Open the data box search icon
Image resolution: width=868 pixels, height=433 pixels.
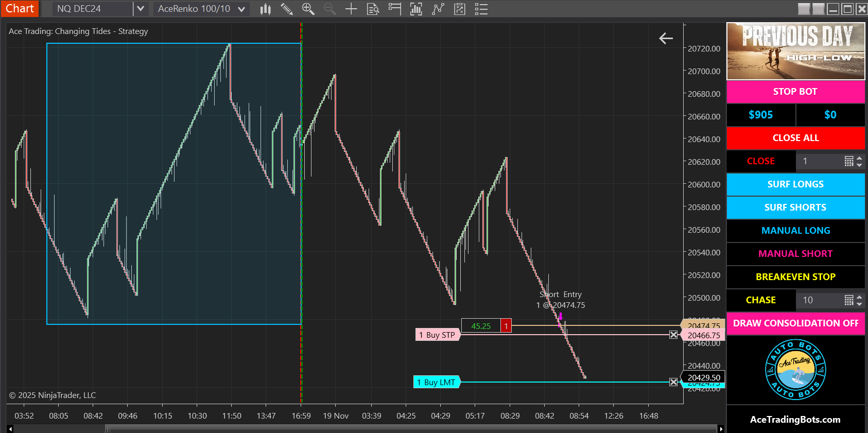tap(373, 9)
